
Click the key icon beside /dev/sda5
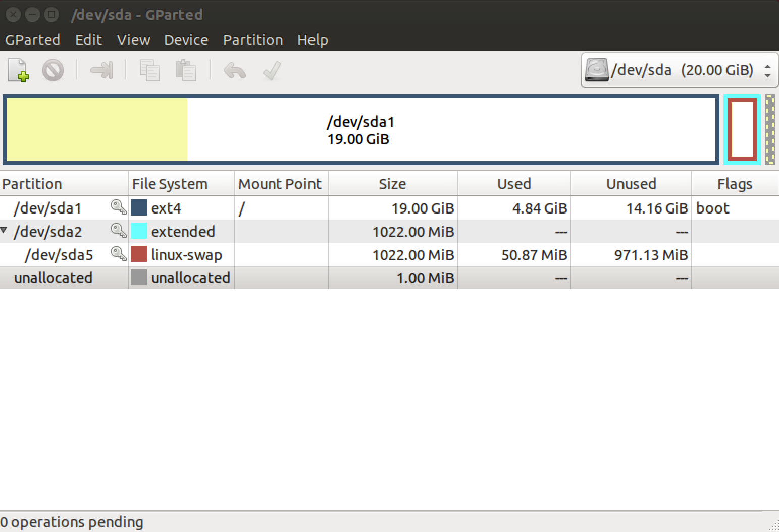118,254
